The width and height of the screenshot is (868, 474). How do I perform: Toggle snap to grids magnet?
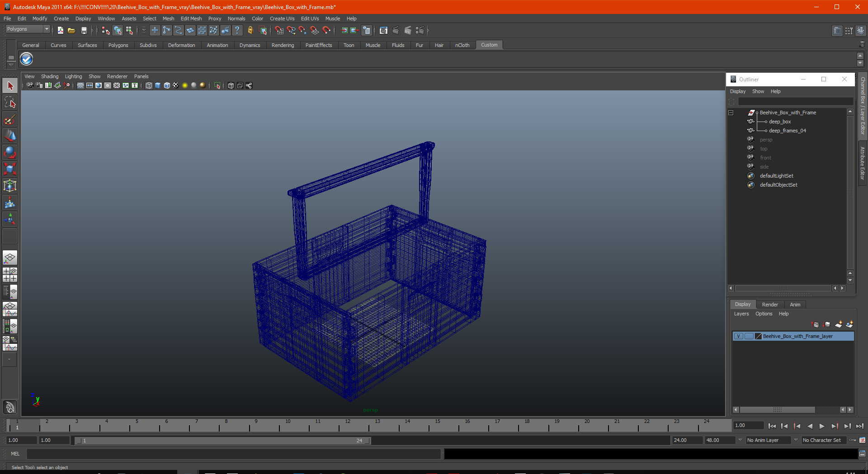pos(279,30)
